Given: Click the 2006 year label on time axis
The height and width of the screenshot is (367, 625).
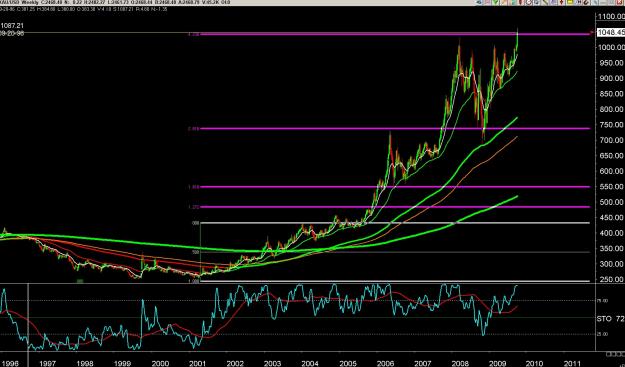Looking at the screenshot, I should point(385,363).
